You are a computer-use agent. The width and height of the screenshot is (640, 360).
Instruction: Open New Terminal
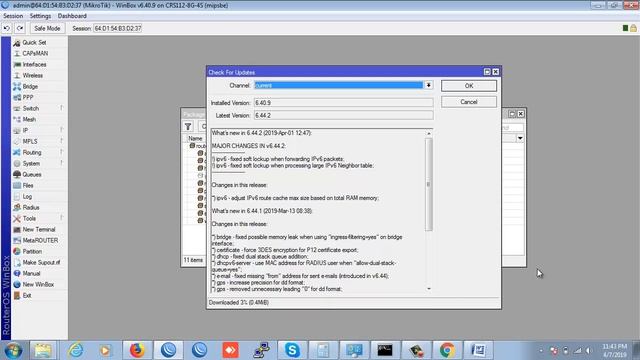click(x=39, y=230)
